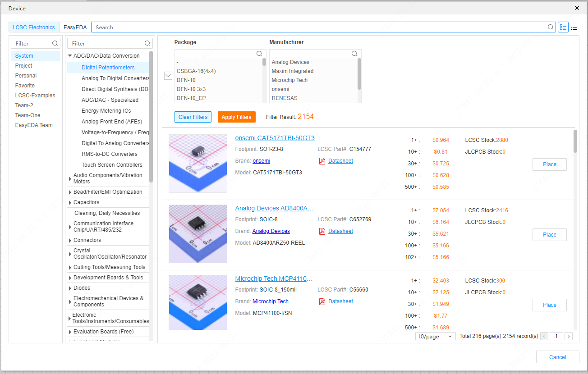Expand Audio Components/Vibration Motors category
This screenshot has height=374, width=588.
(70, 178)
